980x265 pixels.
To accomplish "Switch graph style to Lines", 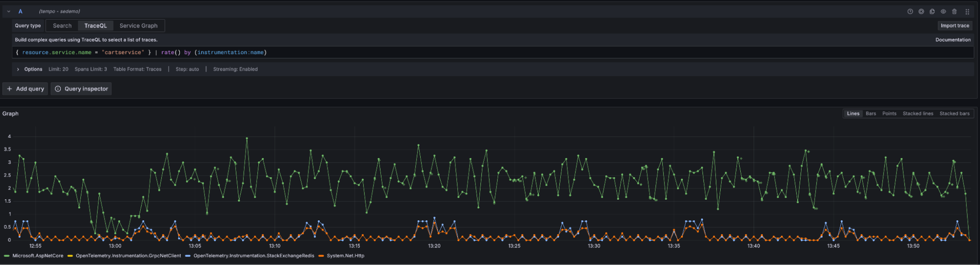I will coord(853,113).
